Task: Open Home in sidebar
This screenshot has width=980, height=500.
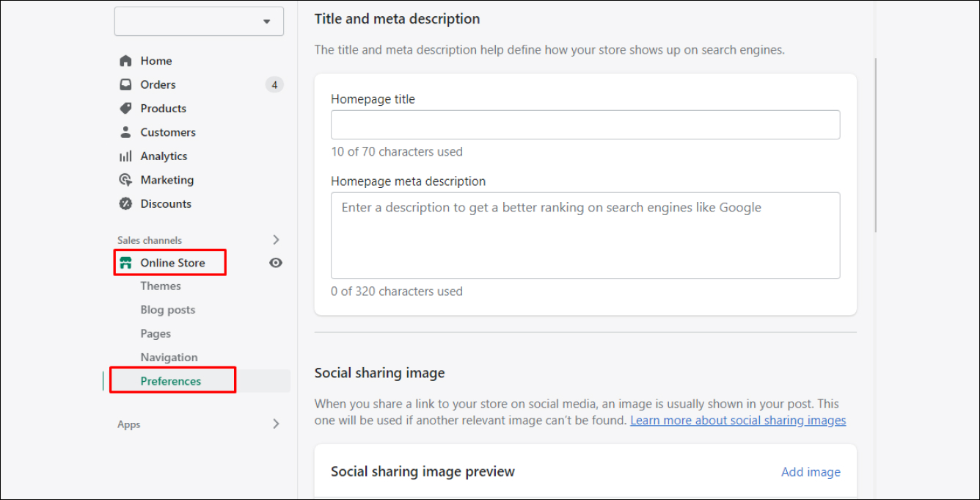Action: click(x=156, y=61)
